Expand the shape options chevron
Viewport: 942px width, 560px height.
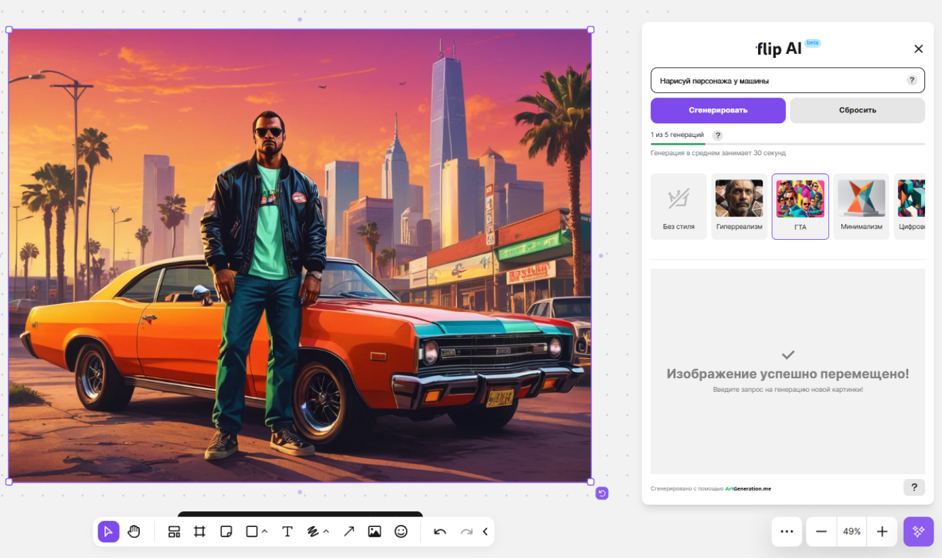point(265,531)
